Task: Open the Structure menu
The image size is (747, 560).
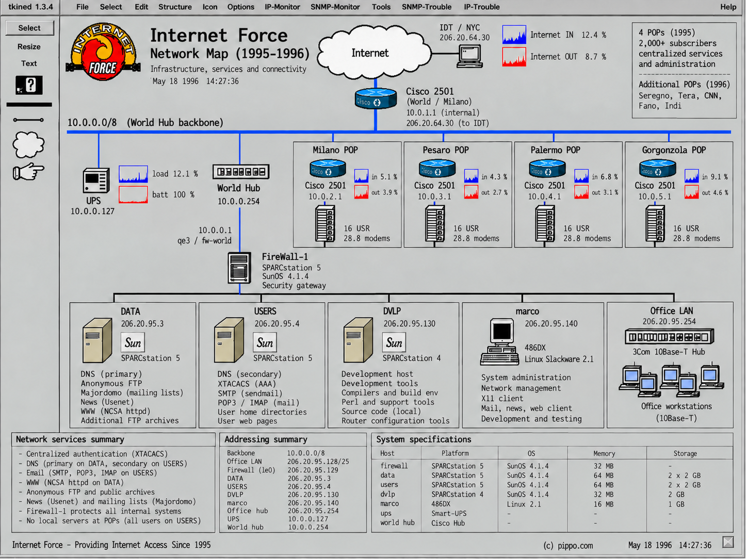Action: 175,7
